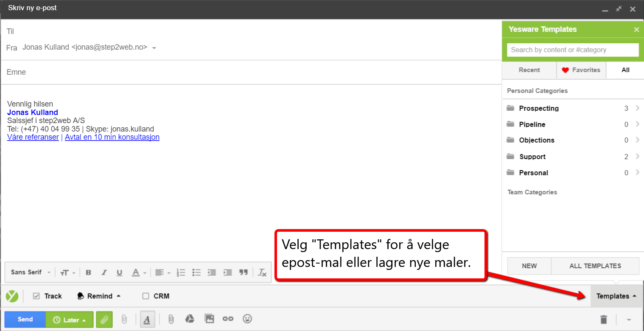
Task: Insert files using Google Drive
Action: coord(190,319)
